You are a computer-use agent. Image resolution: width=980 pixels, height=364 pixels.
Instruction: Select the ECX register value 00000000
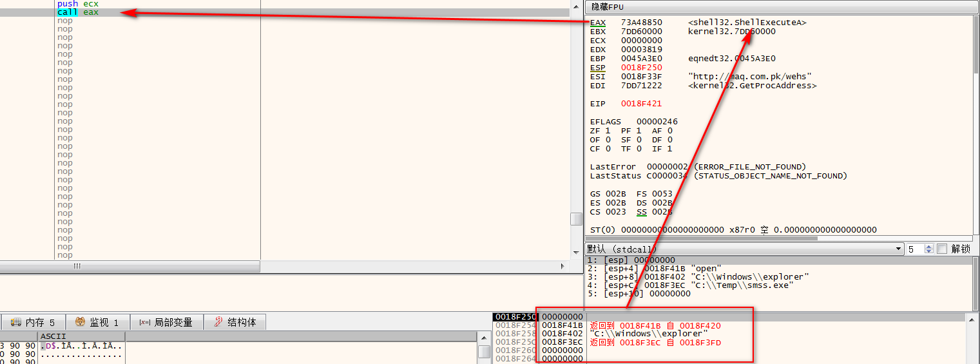coord(641,41)
